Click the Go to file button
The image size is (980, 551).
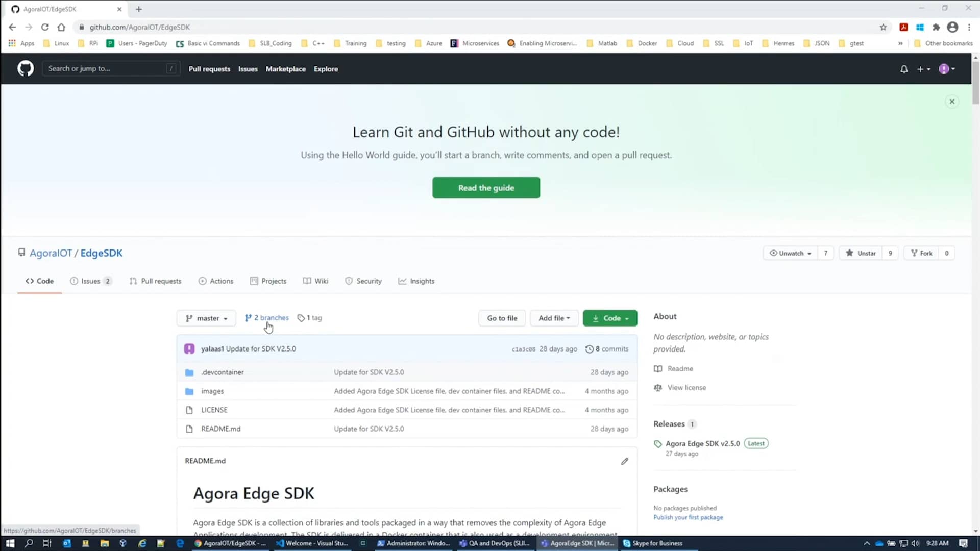coord(502,318)
